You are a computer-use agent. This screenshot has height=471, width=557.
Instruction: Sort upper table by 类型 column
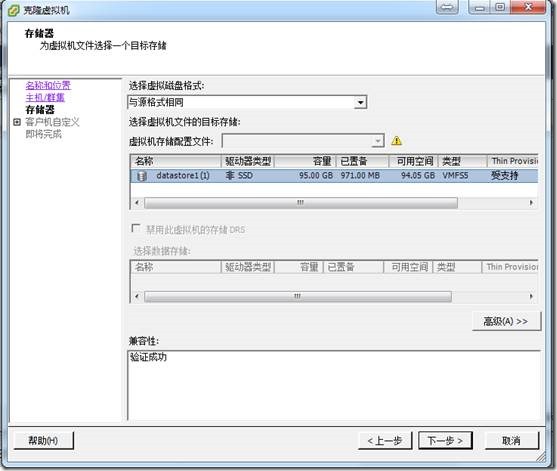[x=463, y=161]
